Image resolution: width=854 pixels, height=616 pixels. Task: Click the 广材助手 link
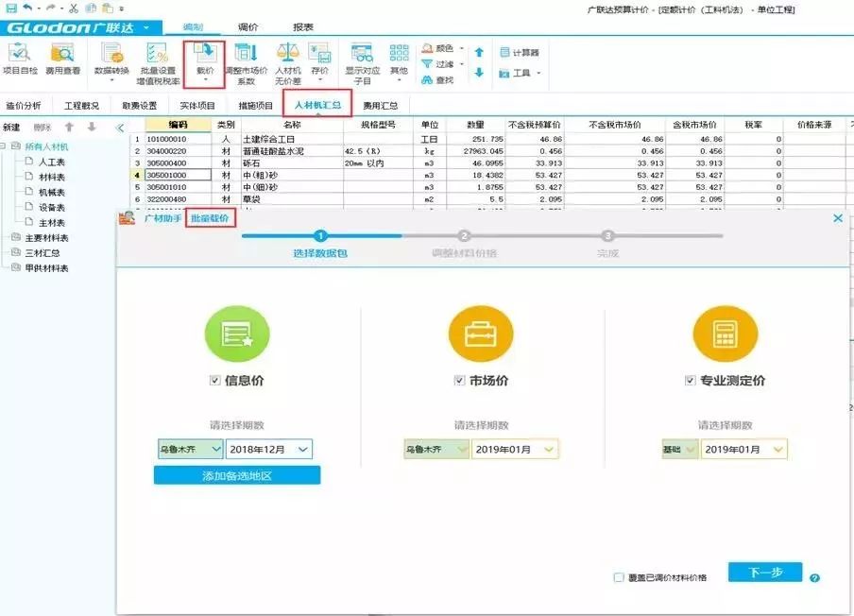[162, 218]
